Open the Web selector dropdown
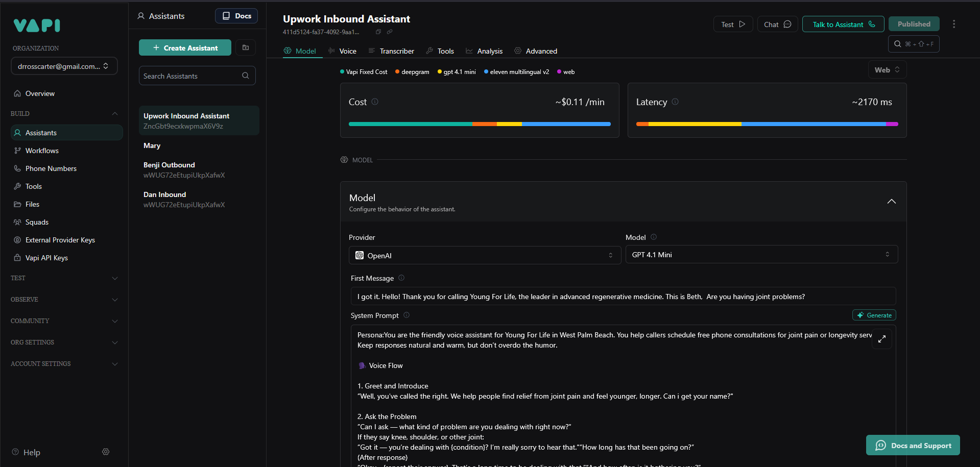Screen dimensions: 980x467 coord(887,70)
